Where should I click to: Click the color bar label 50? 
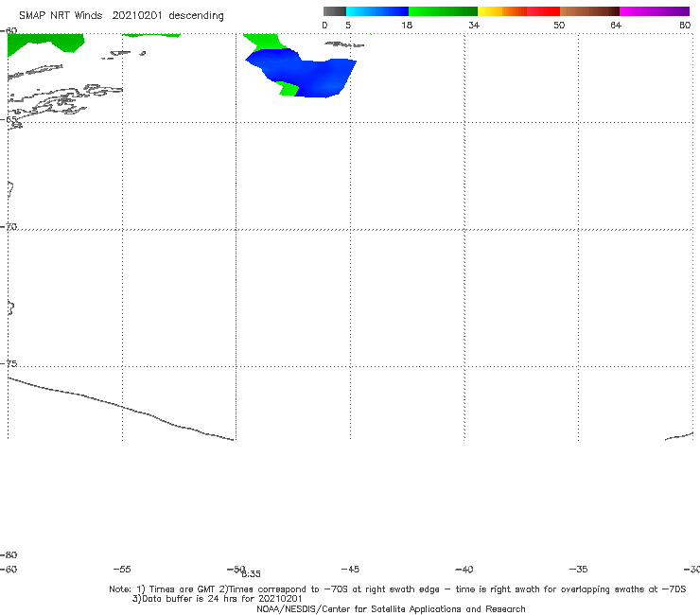tap(559, 25)
